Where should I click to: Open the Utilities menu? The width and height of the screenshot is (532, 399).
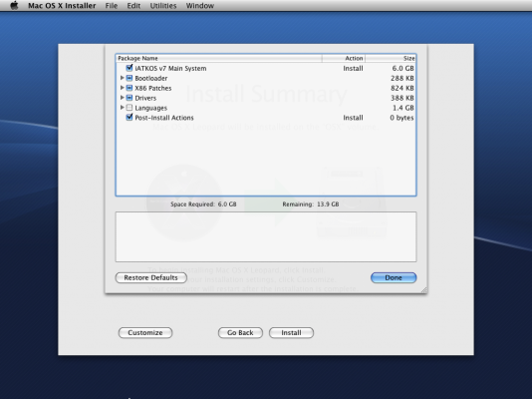pos(163,6)
